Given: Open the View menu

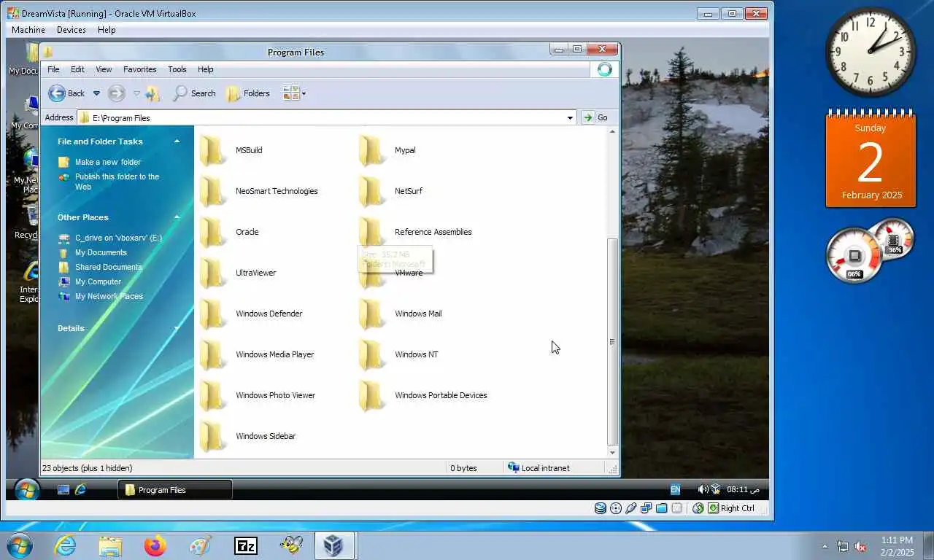Looking at the screenshot, I should point(104,69).
